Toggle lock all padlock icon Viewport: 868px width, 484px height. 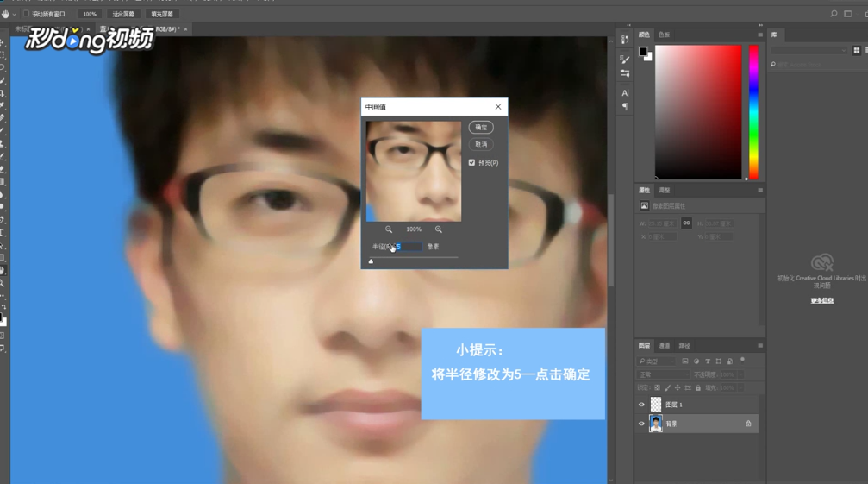(698, 388)
